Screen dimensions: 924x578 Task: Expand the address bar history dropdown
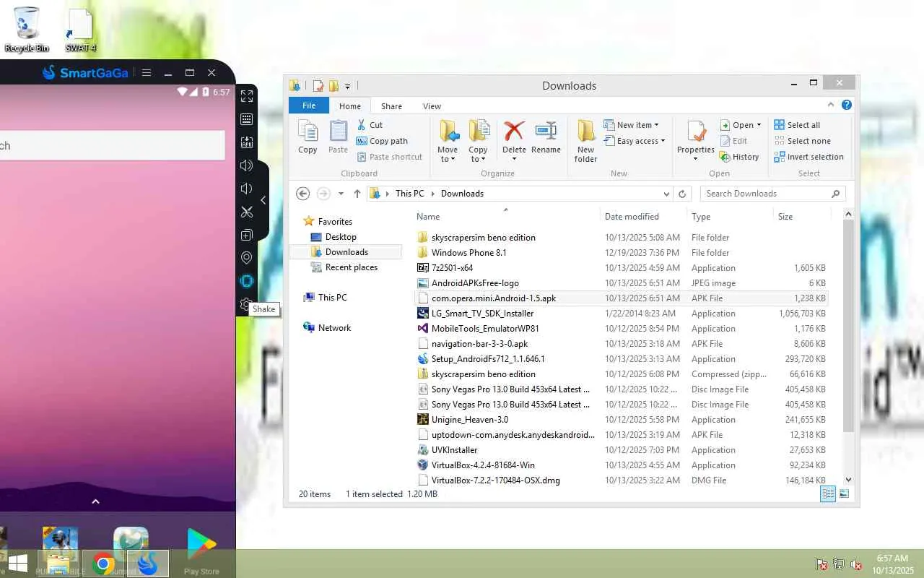coord(666,194)
